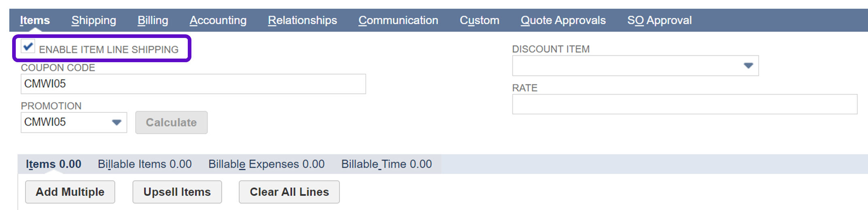
Task: Switch to Billable Items subtab
Action: 144,164
